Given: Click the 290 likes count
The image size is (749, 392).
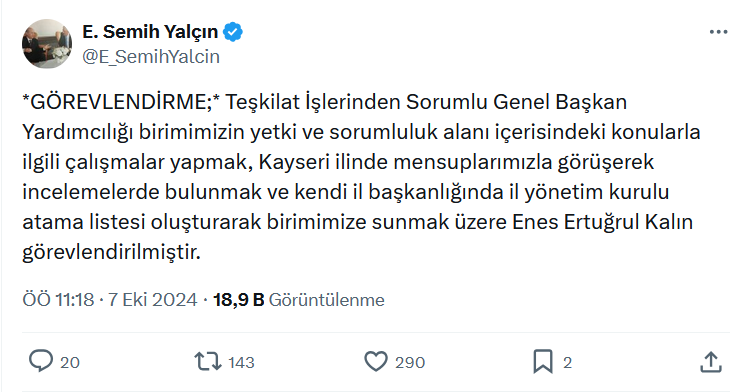Looking at the screenshot, I should click(x=410, y=363).
